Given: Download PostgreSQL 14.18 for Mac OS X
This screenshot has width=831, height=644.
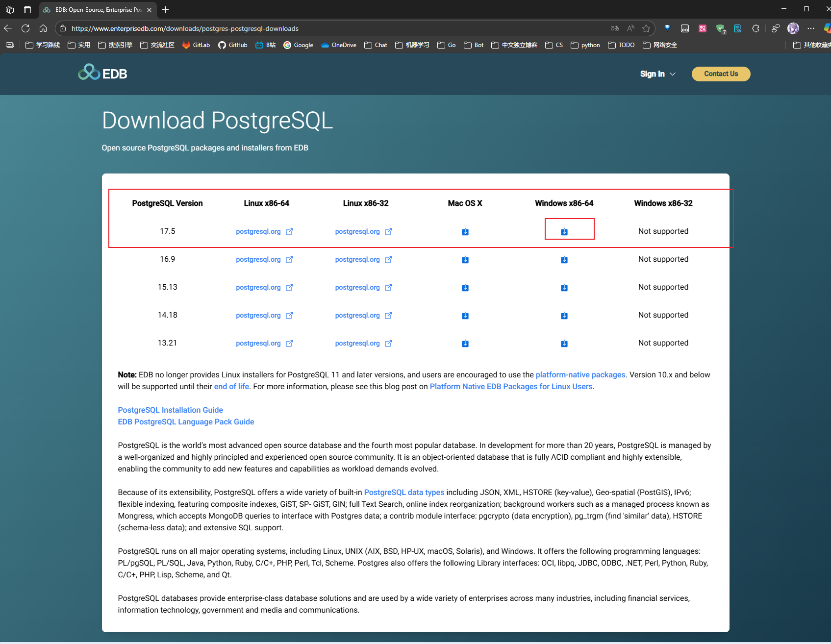Looking at the screenshot, I should pos(465,316).
